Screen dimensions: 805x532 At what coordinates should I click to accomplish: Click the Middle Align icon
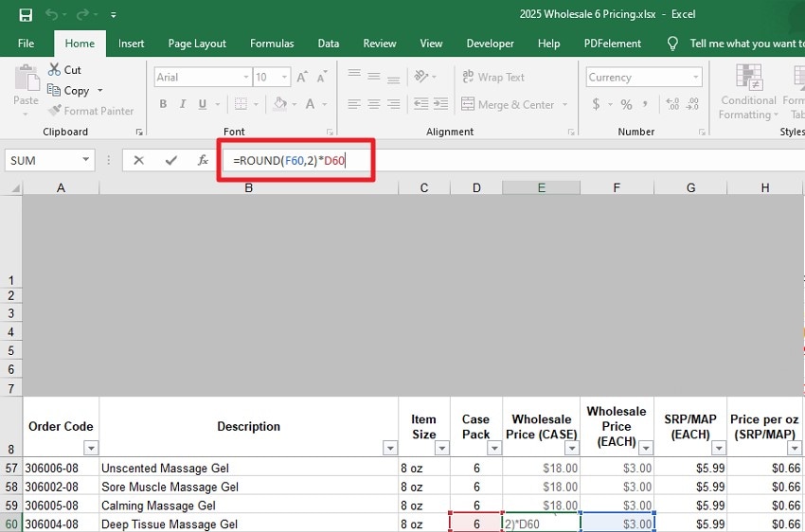click(x=374, y=77)
